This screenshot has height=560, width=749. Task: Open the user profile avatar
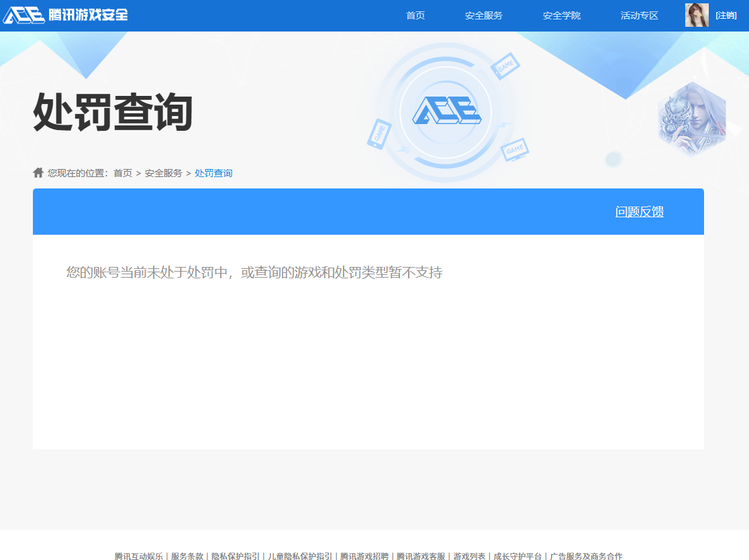tap(697, 14)
